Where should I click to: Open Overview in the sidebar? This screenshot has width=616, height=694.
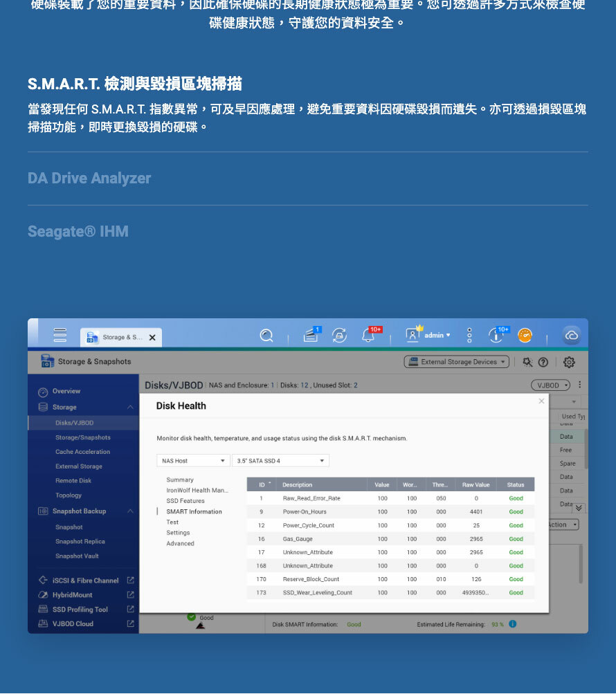point(66,391)
